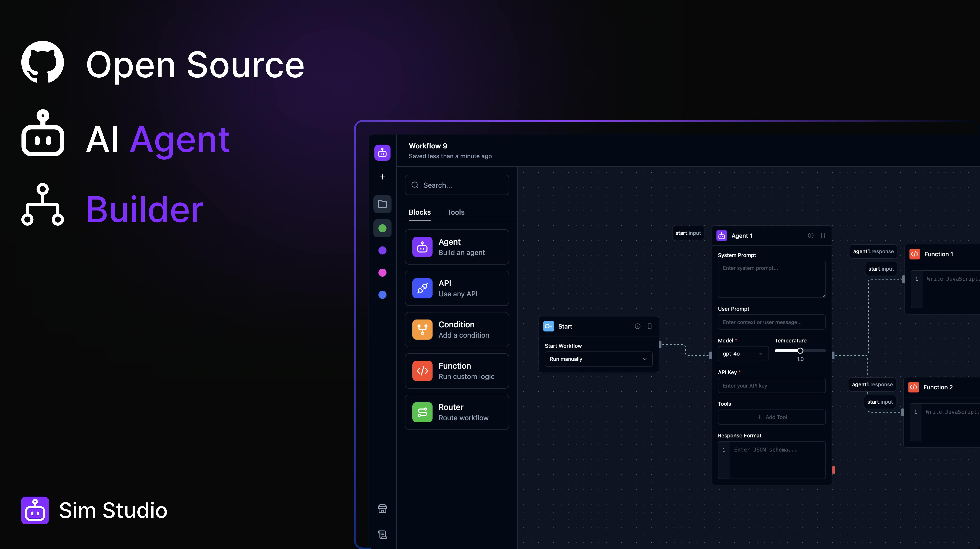980x549 pixels.
Task: Click the Agent 1 input connection handle
Action: pos(711,355)
